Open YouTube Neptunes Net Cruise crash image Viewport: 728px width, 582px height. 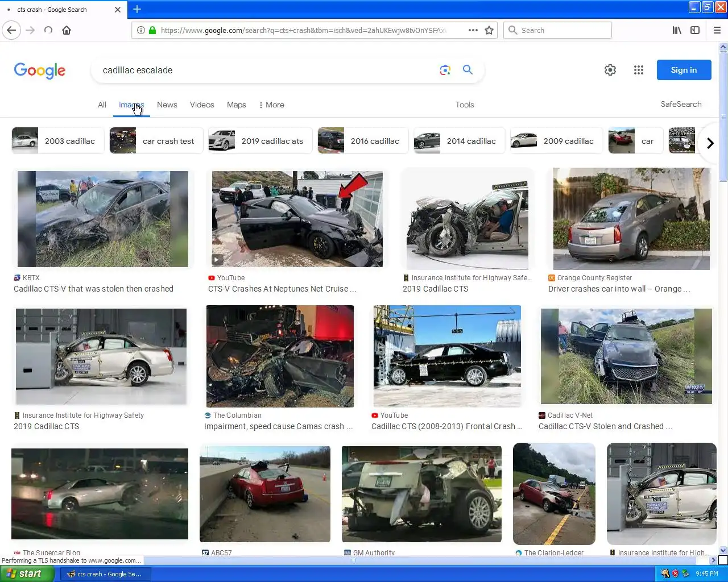pos(297,219)
